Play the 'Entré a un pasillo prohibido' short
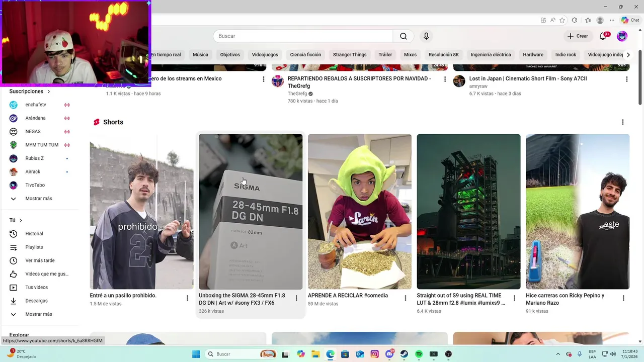644x362 pixels. tap(141, 212)
